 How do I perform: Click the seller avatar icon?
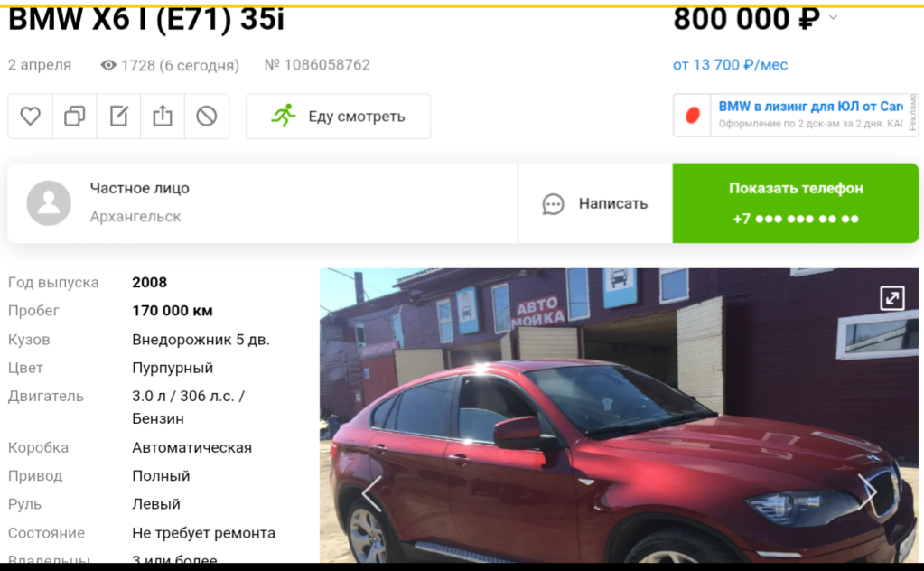(x=49, y=203)
